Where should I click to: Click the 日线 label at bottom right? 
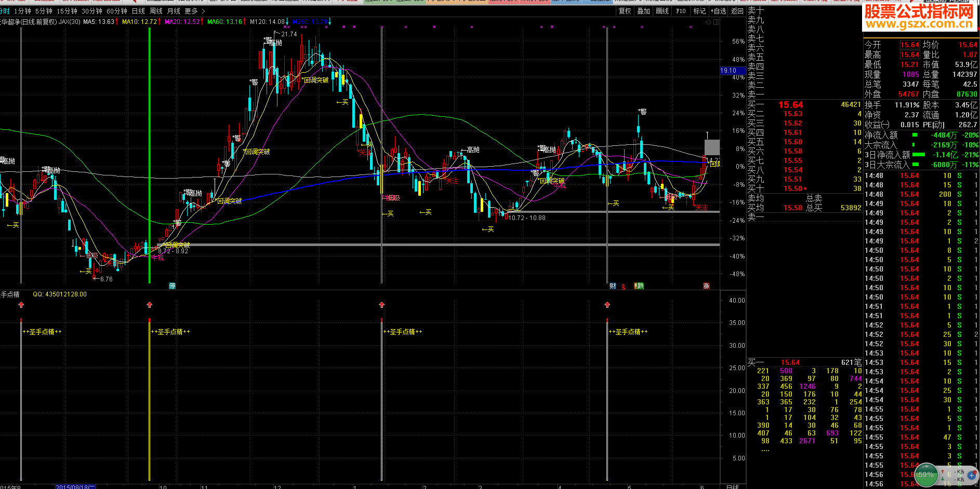click(732, 487)
